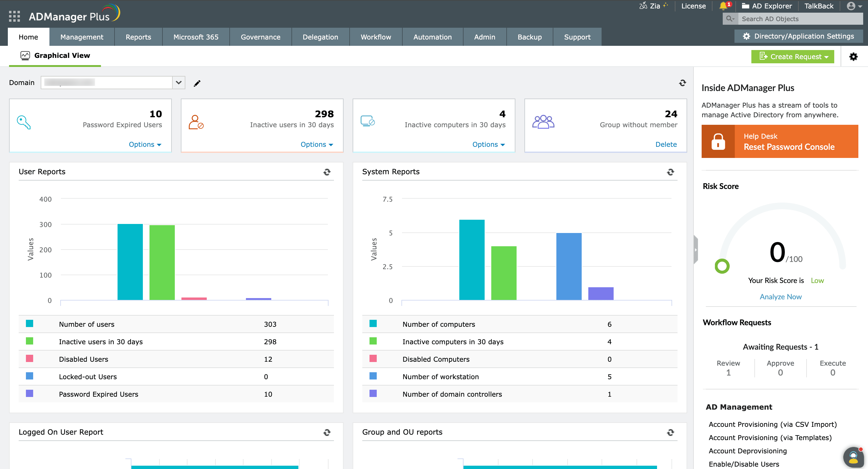Open the Reset Password Console banner
The width and height of the screenshot is (868, 469).
pyautogui.click(x=780, y=141)
